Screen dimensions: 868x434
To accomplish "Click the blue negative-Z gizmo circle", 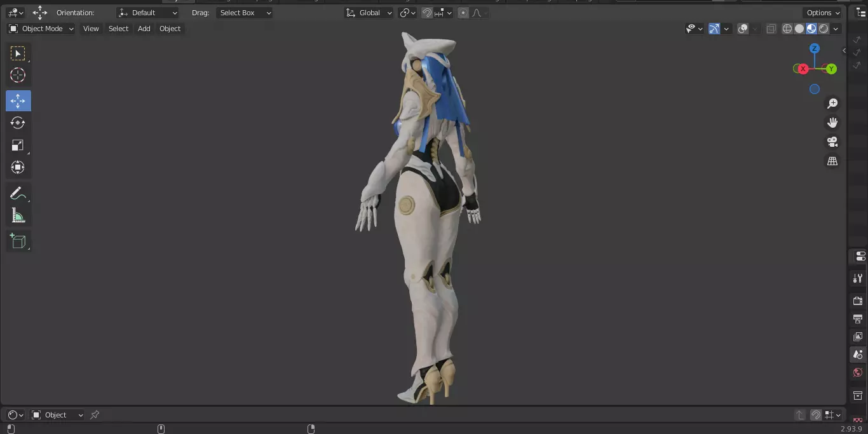I will click(x=815, y=89).
